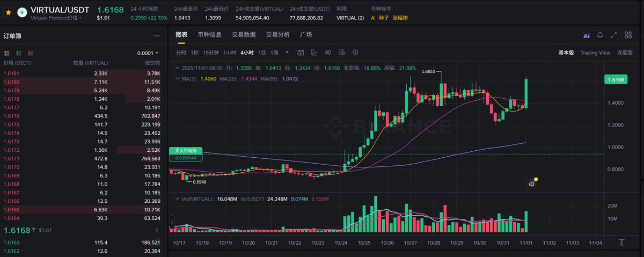
Task: Click the 1.6853 high price label
Action: [x=429, y=71]
